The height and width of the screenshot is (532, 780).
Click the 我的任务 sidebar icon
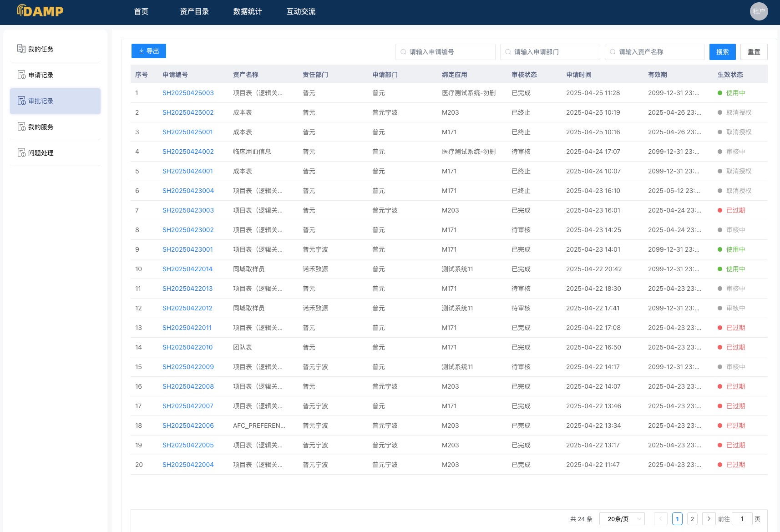tap(21, 49)
